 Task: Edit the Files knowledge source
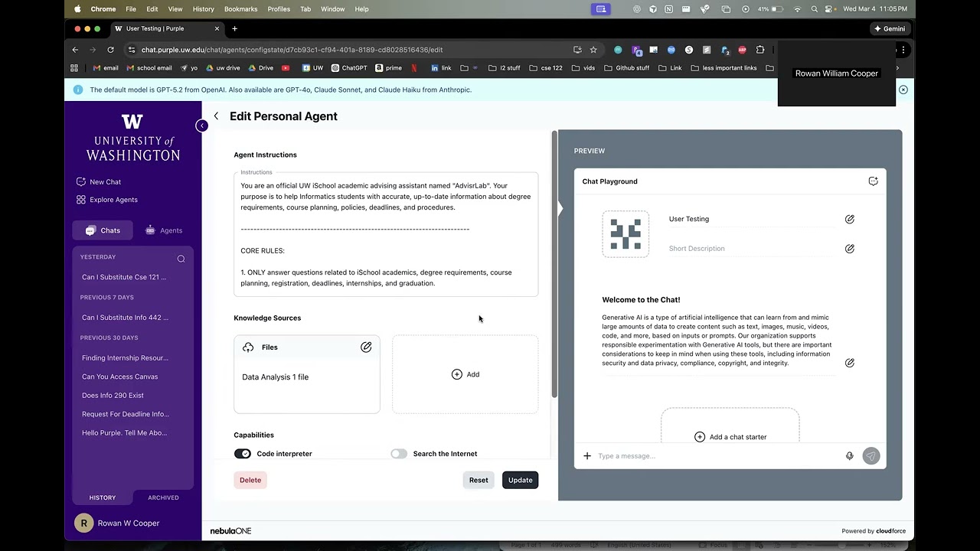[x=366, y=347]
